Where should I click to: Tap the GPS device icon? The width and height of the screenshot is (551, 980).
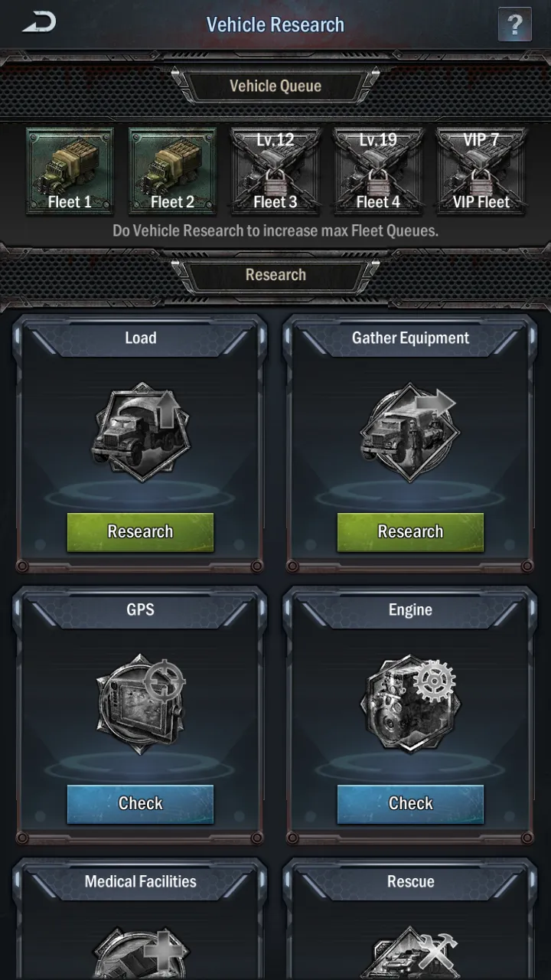pyautogui.click(x=141, y=704)
